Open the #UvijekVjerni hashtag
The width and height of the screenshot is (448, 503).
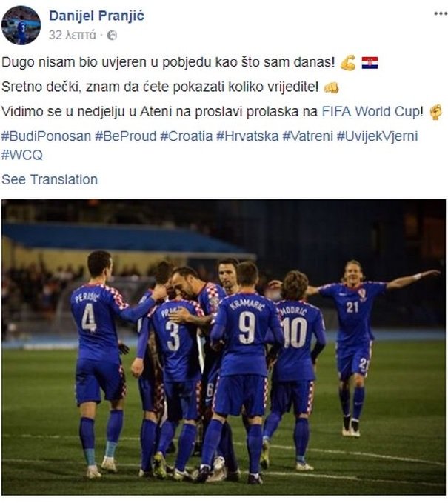point(378,136)
